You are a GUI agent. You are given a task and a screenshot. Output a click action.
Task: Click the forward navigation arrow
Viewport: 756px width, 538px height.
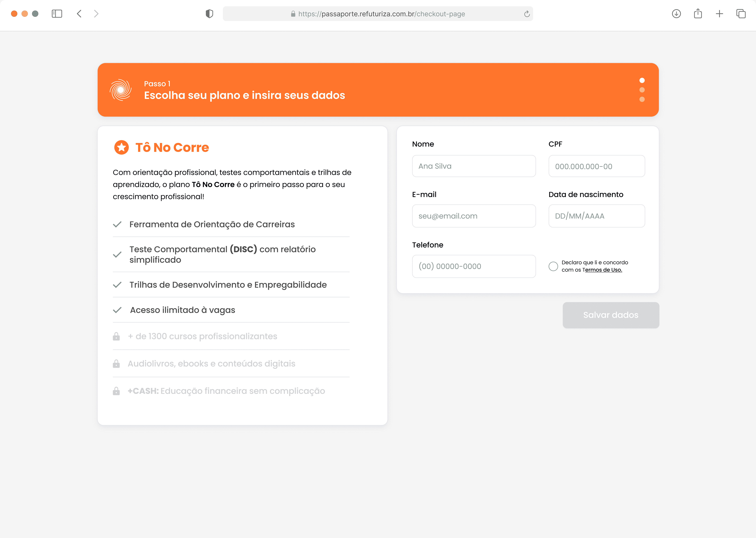pyautogui.click(x=96, y=14)
